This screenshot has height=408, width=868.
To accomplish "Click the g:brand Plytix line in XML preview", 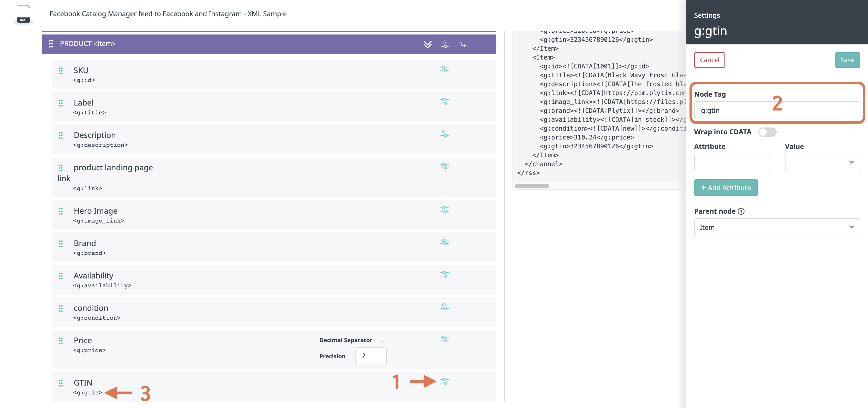I will coord(609,110).
